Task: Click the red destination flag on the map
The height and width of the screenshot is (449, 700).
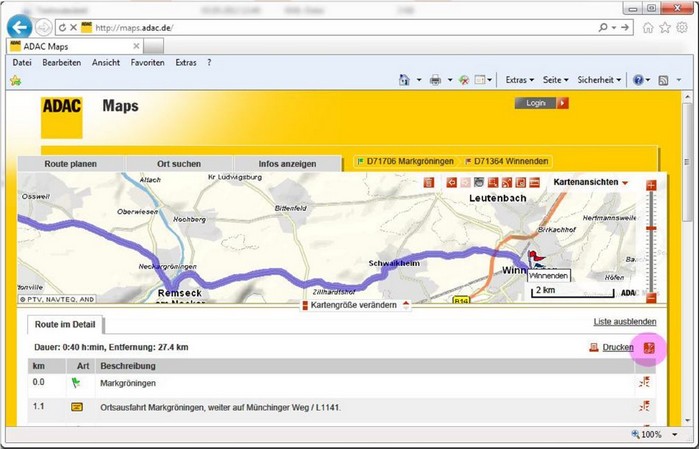Action: [x=535, y=257]
